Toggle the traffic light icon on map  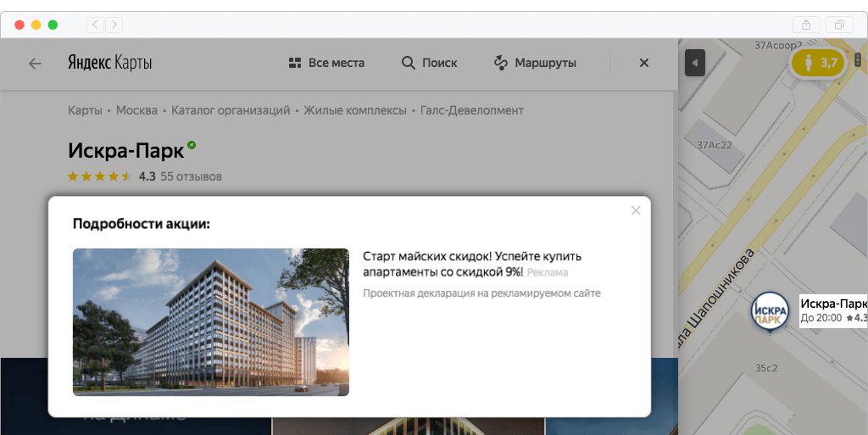click(858, 59)
